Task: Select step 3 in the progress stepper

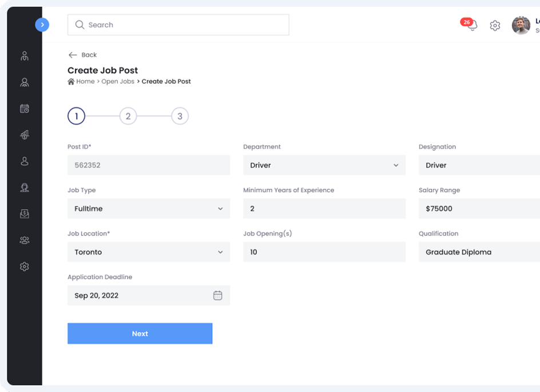Action: [180, 115]
